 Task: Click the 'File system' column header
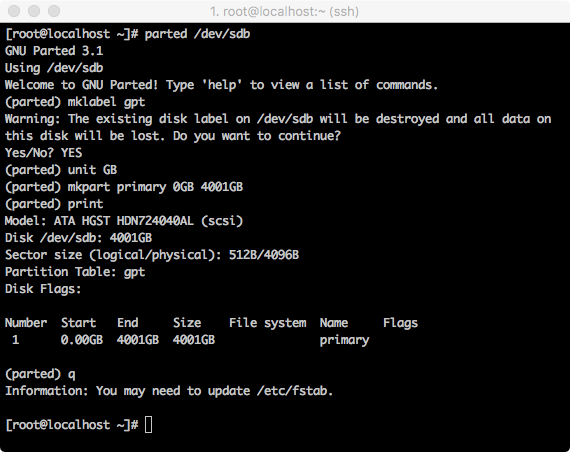click(268, 323)
